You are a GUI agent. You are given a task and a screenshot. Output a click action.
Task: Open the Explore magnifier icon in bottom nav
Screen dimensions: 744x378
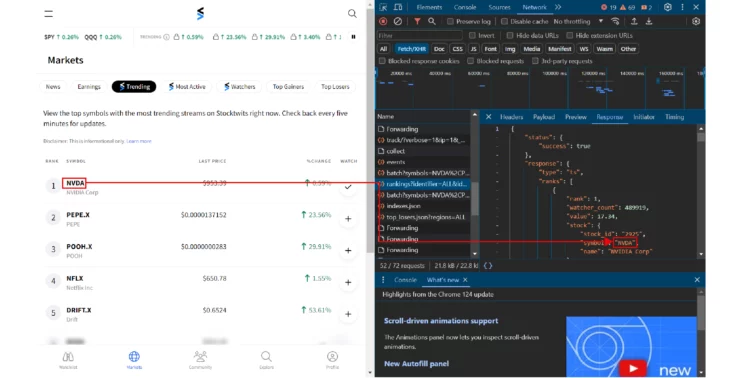[x=266, y=356]
